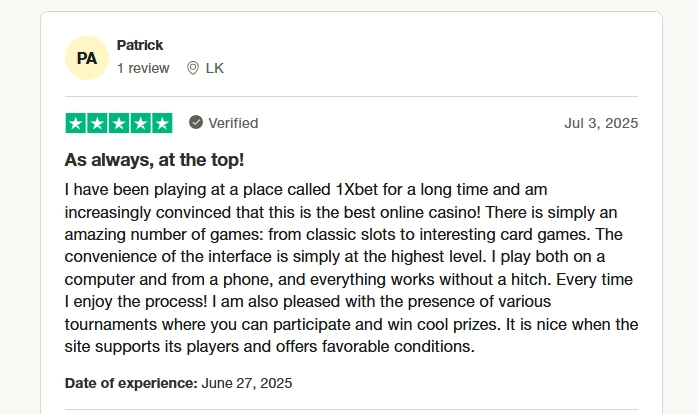Click the 'Verified' label text
Viewport: 697px width, 414px height.
(x=233, y=123)
